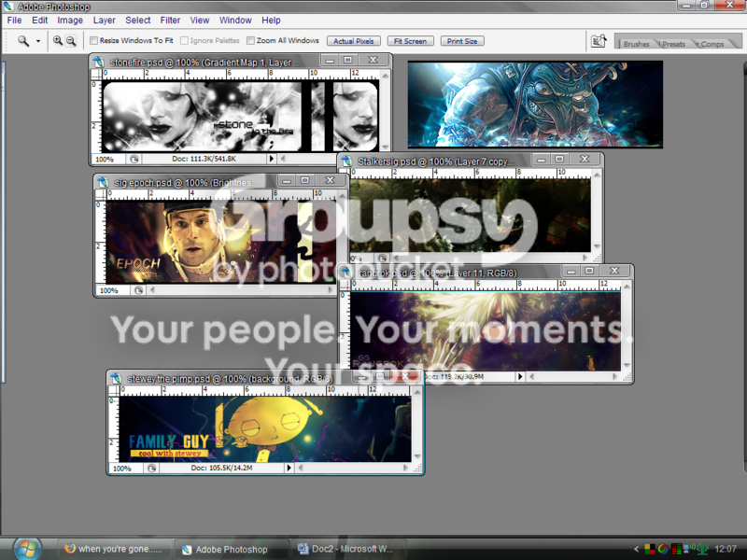Image resolution: width=747 pixels, height=560 pixels.
Task: Click the Fit Screen button
Action: (410, 41)
